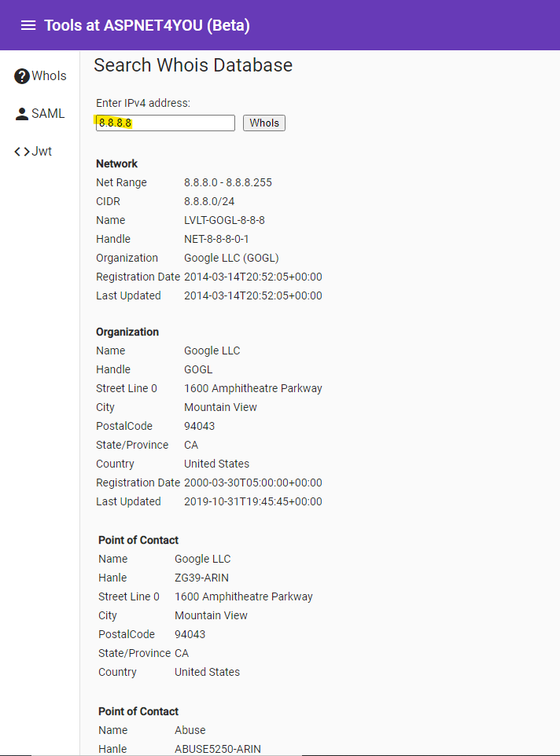Click the WhoIs question mark icon
The height and width of the screenshot is (756, 560).
click(x=22, y=76)
